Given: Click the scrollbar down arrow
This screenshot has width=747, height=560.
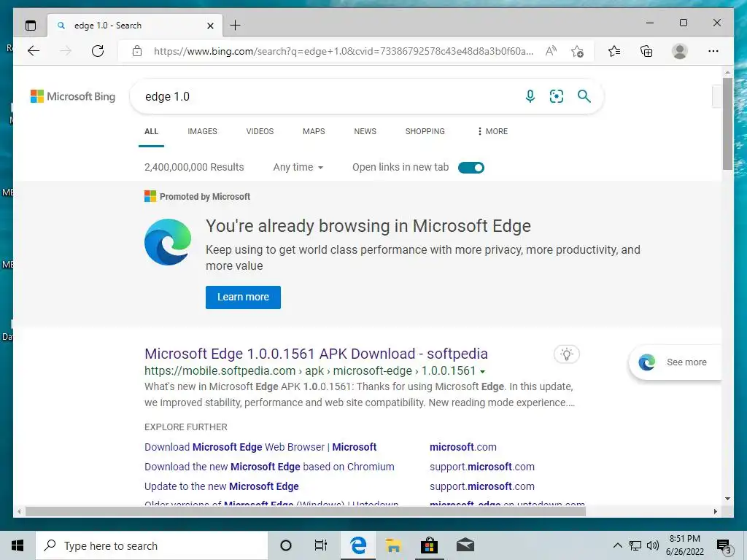Looking at the screenshot, I should (727, 499).
